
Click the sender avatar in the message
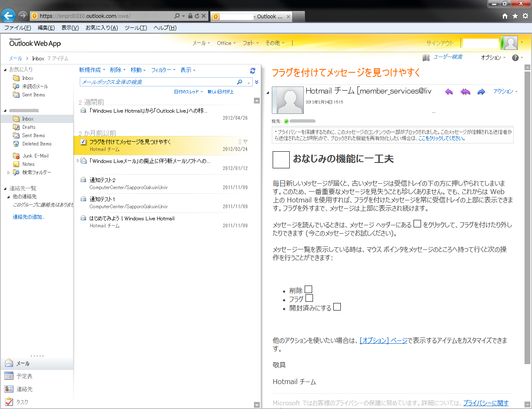tap(288, 100)
